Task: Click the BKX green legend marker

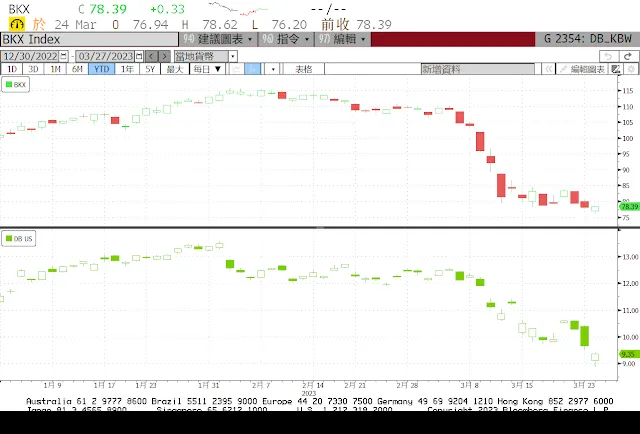Action: click(9, 85)
